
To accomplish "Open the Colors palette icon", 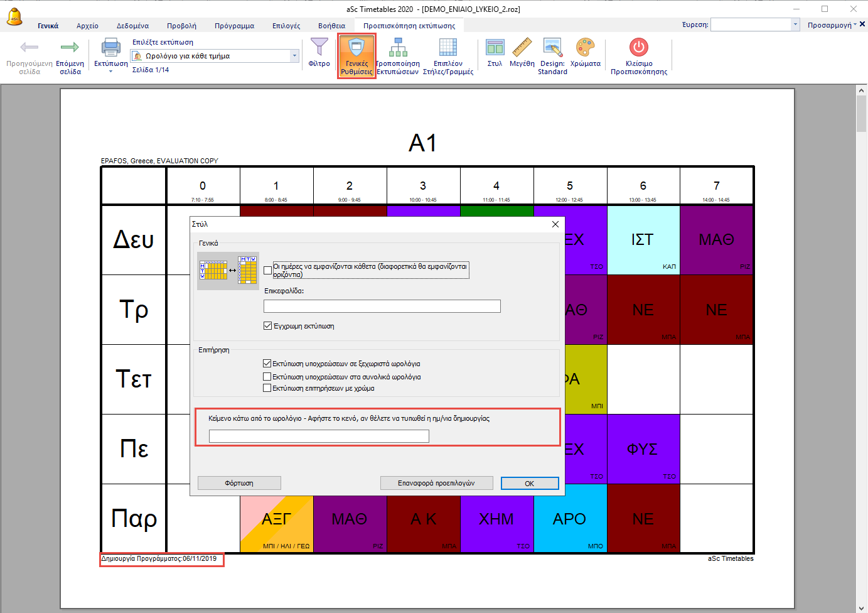I will (x=585, y=48).
